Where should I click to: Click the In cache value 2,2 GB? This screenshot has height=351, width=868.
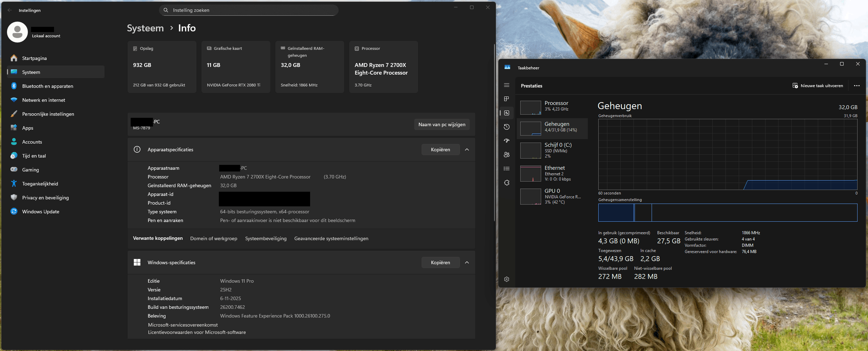pos(650,259)
